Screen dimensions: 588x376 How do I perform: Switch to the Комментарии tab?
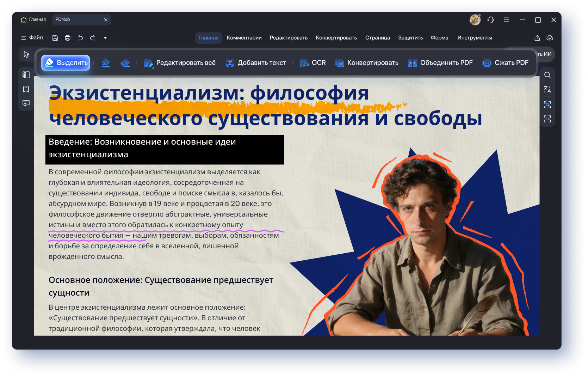tap(244, 38)
